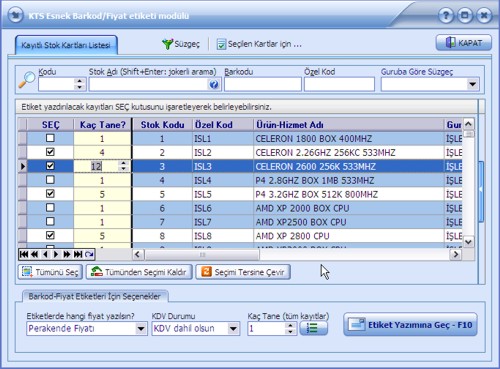The height and width of the screenshot is (369, 500).
Task: Click row indicator arrow of selected row
Action: tap(22, 166)
